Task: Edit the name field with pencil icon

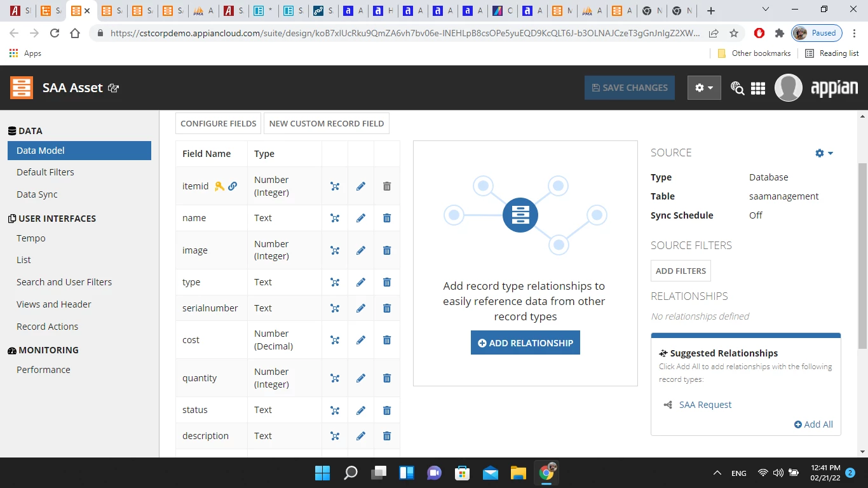Action: [x=361, y=218]
